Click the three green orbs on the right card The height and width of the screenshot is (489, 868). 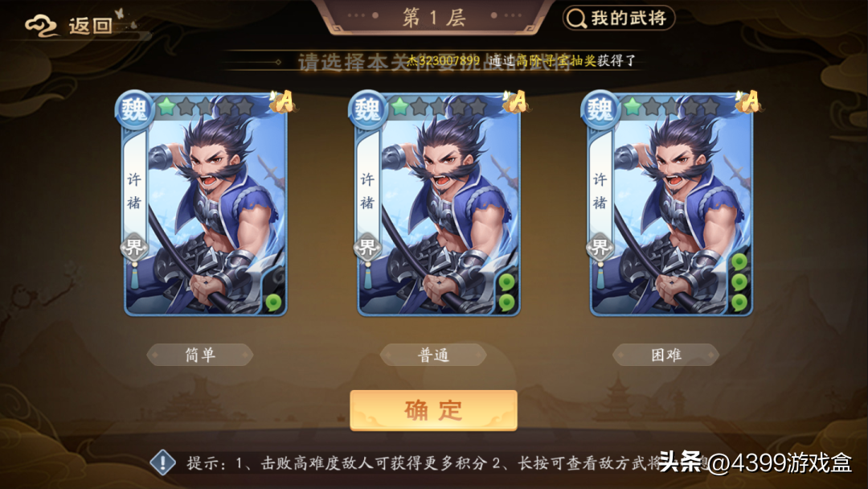739,282
